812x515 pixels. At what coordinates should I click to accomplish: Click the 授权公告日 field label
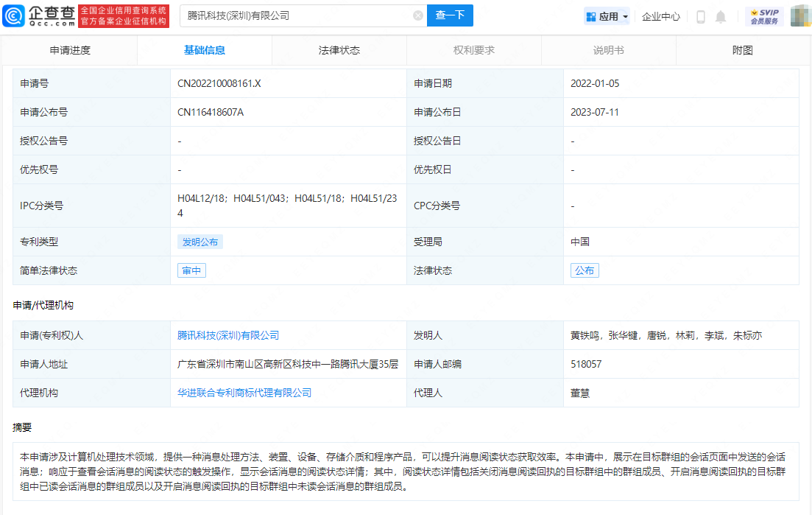point(437,141)
